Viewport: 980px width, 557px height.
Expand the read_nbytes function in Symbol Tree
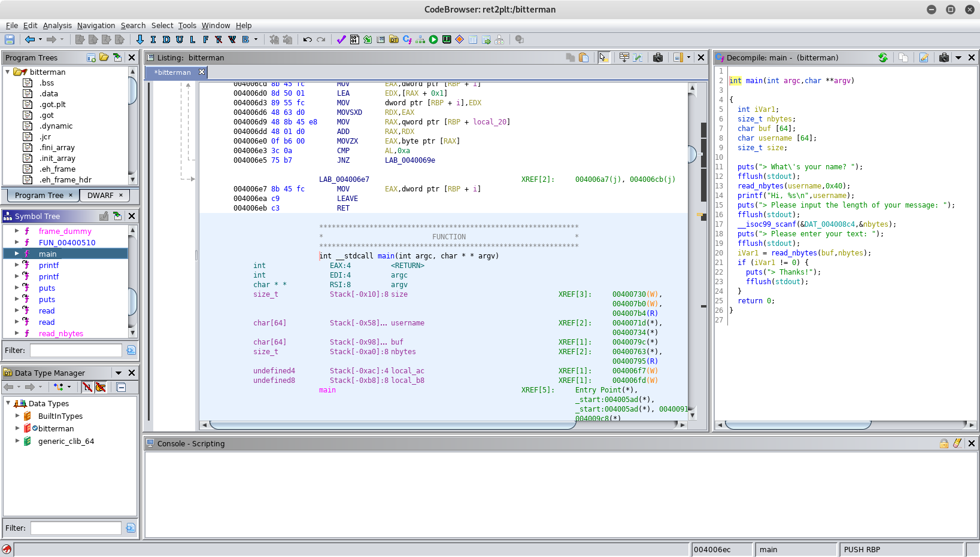pyautogui.click(x=17, y=333)
